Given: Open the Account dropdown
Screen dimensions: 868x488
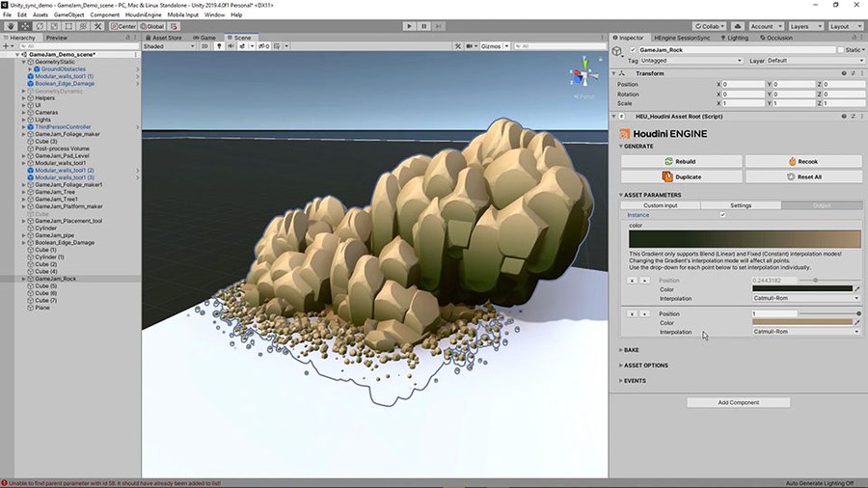Looking at the screenshot, I should tap(766, 26).
